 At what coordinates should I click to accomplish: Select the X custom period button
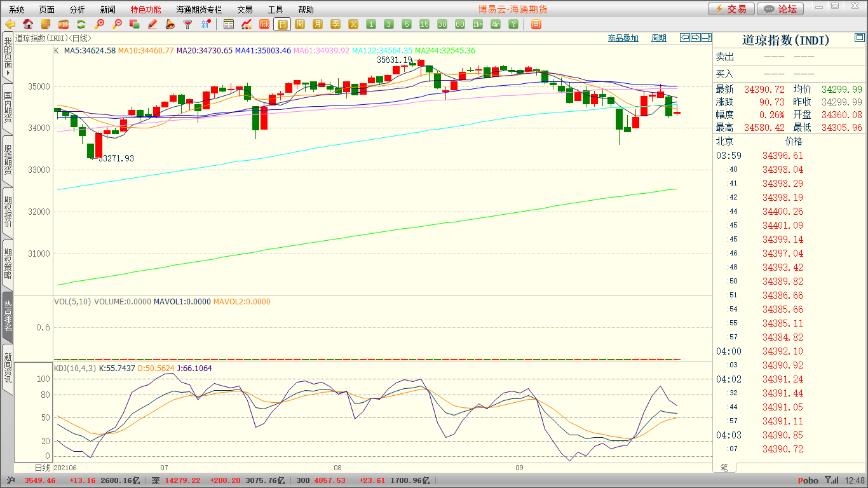(353, 24)
